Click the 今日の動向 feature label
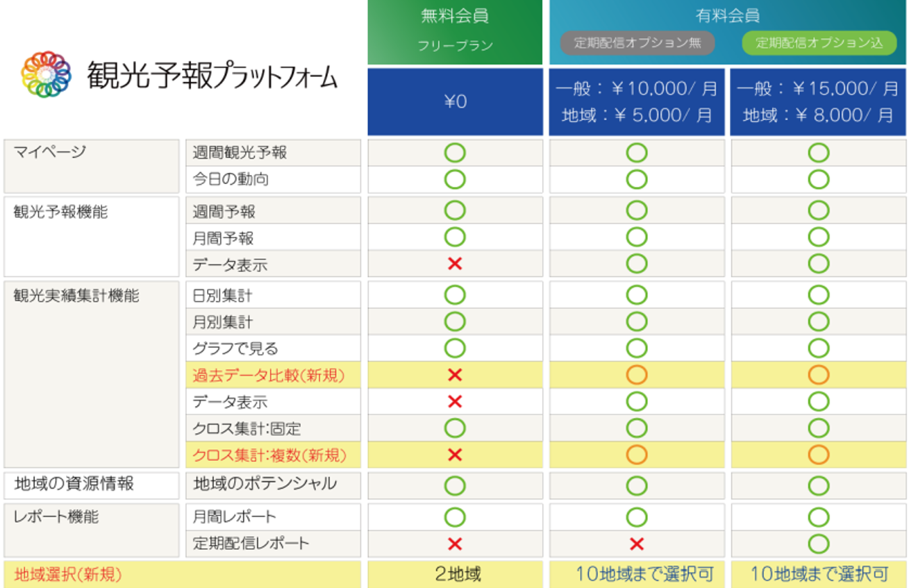The image size is (909, 588). pyautogui.click(x=231, y=180)
